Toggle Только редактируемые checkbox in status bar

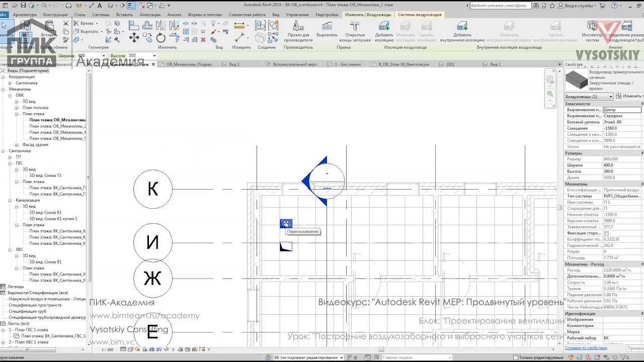point(517,357)
